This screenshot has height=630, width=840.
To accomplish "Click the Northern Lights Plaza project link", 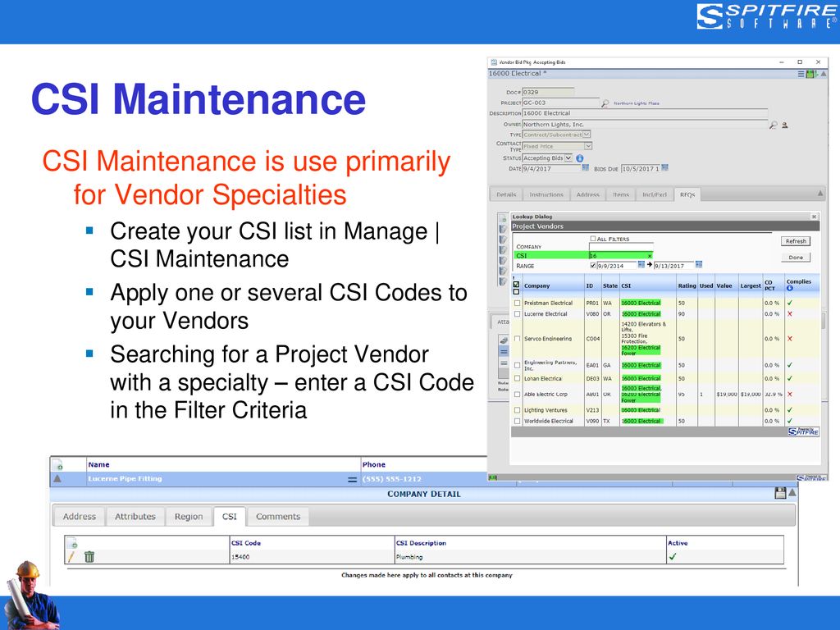I will (637, 103).
